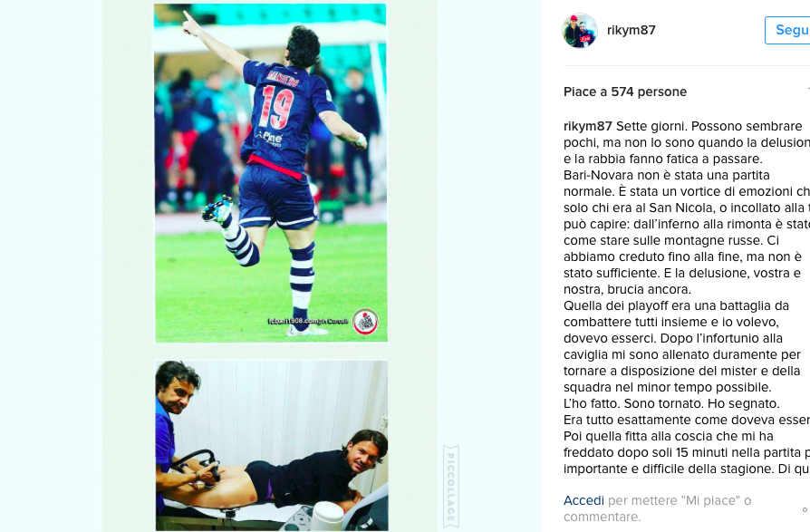The image size is (810, 532).
Task: Click the bold rikym87 name in the caption
Action: tap(588, 126)
